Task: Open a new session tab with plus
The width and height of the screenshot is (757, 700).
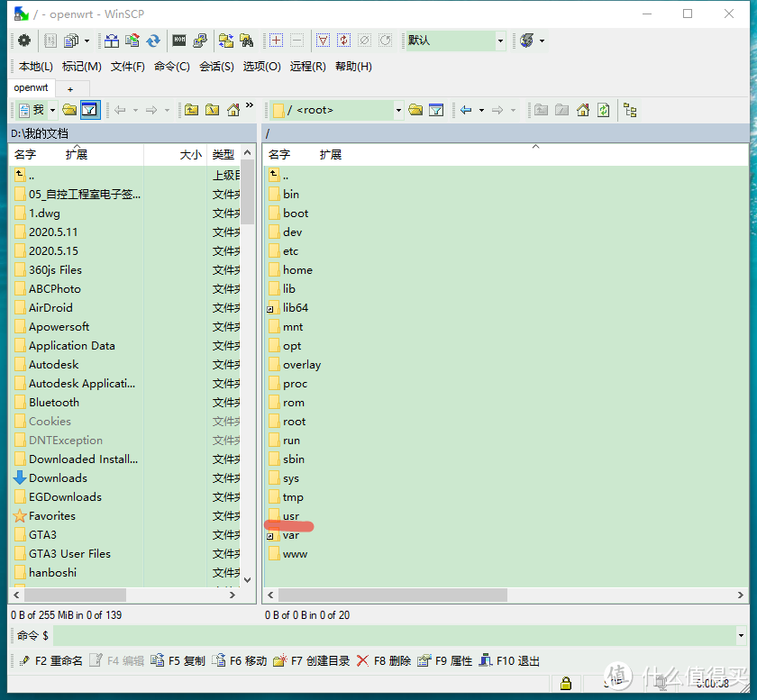Action: pos(71,89)
